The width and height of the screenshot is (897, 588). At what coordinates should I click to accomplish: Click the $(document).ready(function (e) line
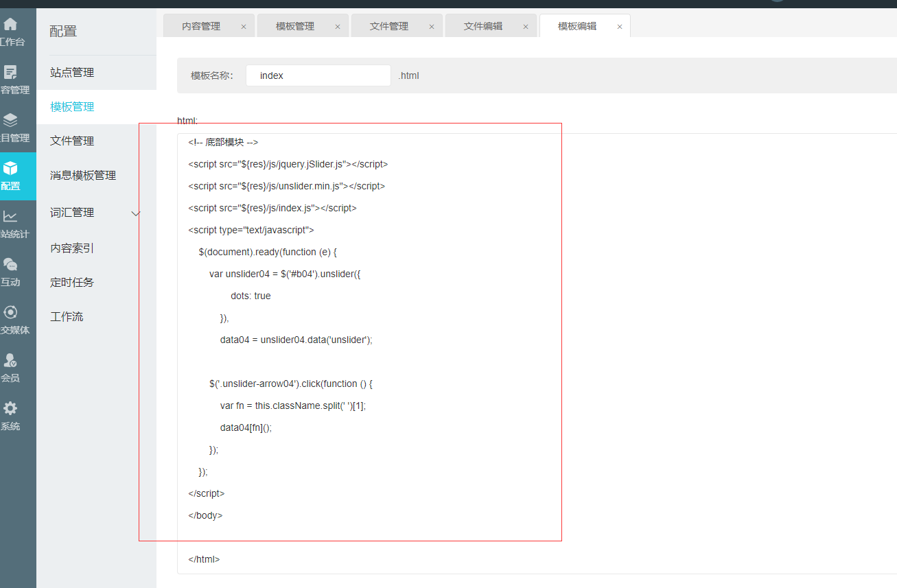(x=268, y=252)
